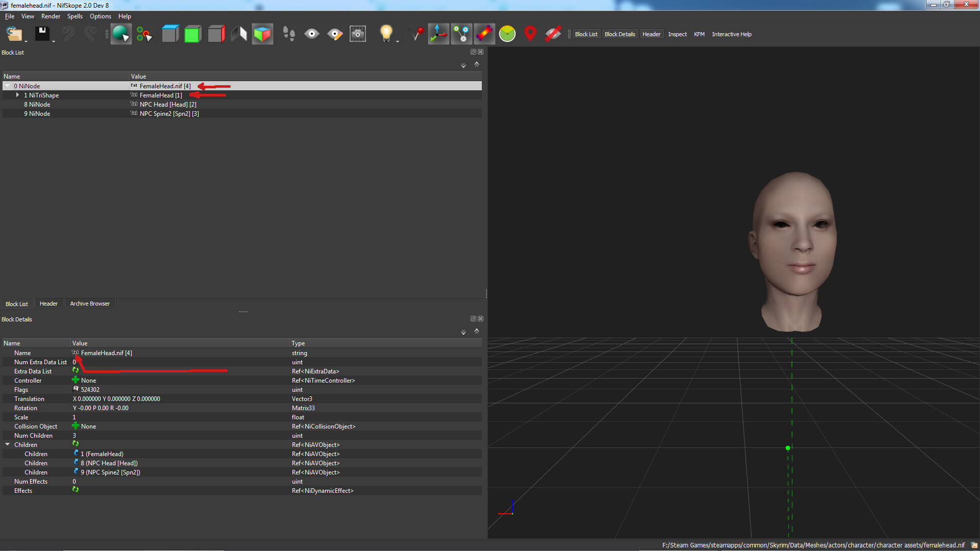The height and width of the screenshot is (551, 980).
Task: Toggle the green radar collision display
Action: click(507, 34)
